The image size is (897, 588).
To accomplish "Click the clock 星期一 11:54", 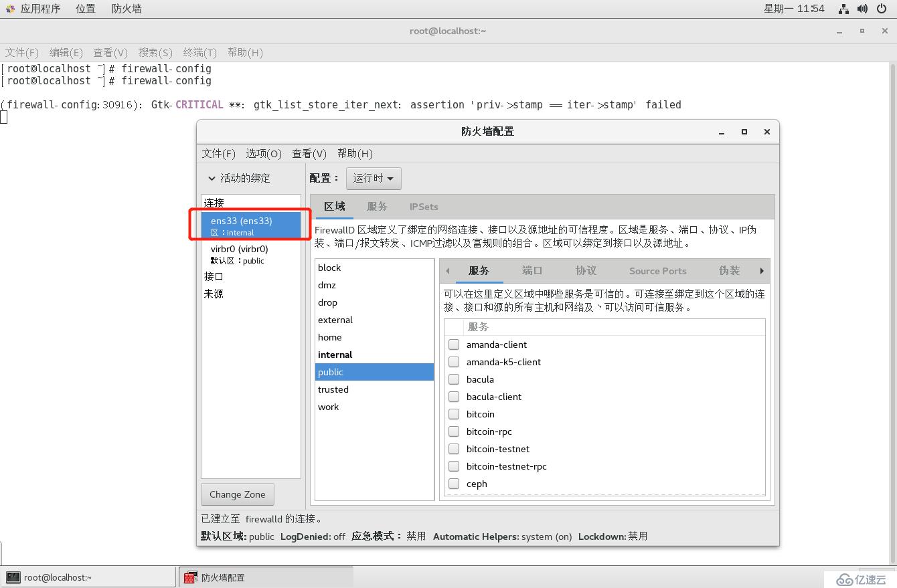I will [x=794, y=9].
